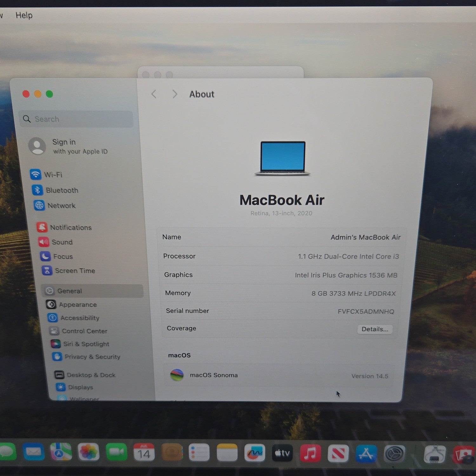Click the "Retina, 13-inch, 2020" subtitle

pos(281,213)
